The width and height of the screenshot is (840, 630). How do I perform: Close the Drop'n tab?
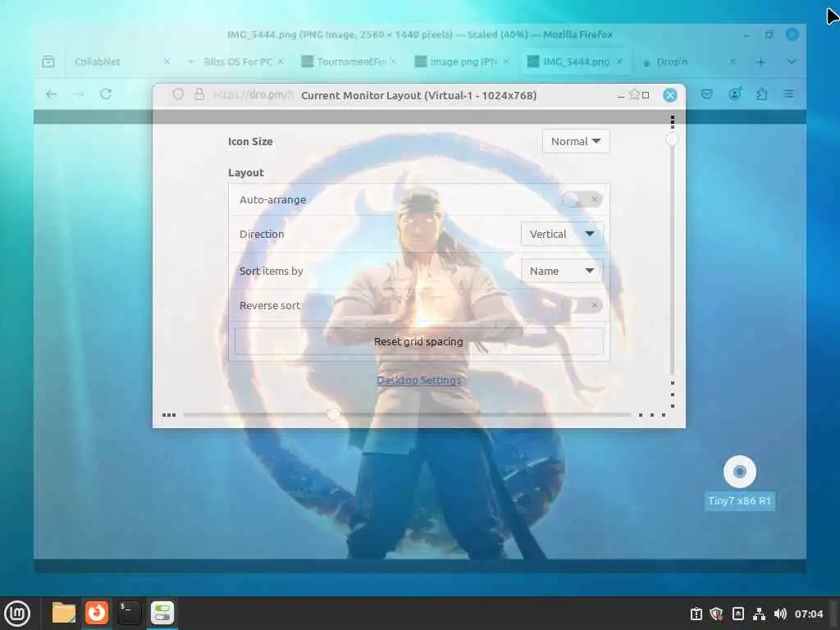733,62
